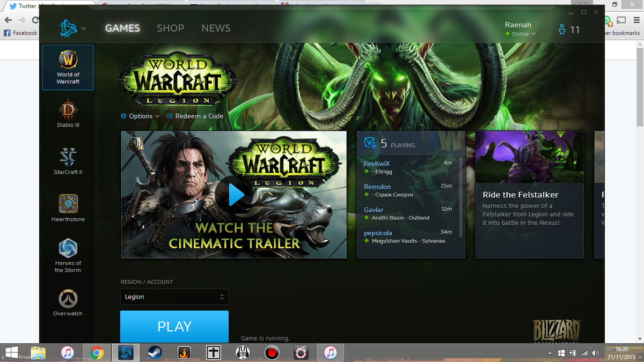The height and width of the screenshot is (362, 644).
Task: Click the network signal icon in tray
Action: point(584,353)
